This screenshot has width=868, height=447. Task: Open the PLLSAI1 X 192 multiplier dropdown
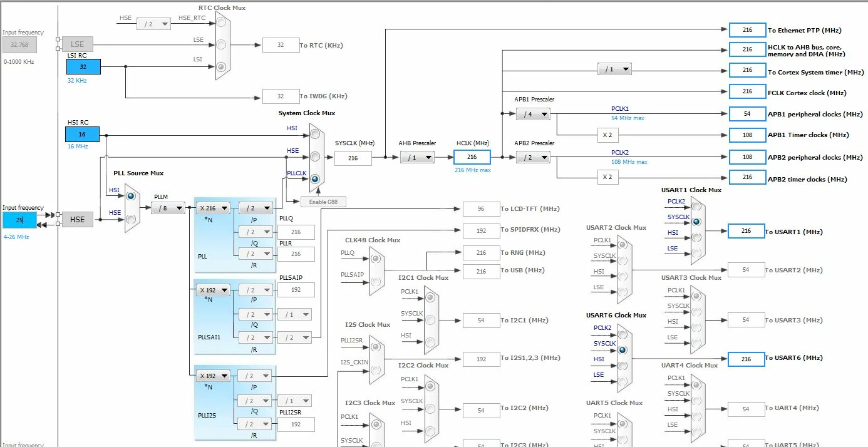(213, 290)
